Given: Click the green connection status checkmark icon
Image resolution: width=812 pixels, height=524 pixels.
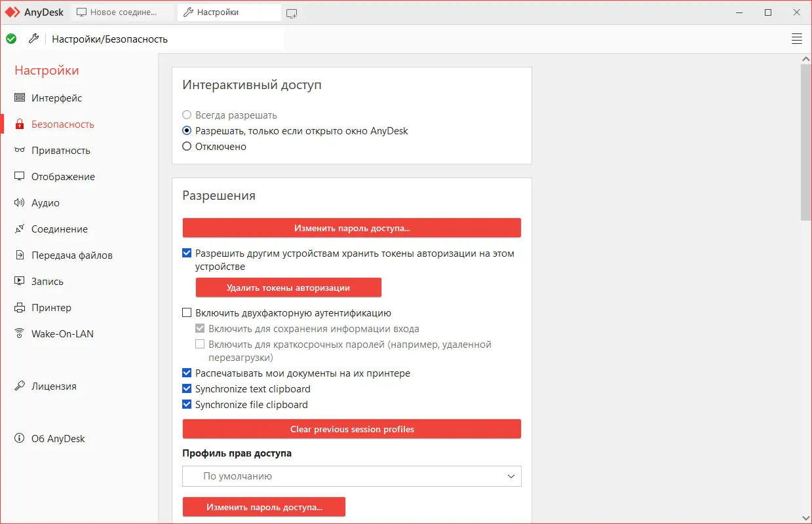Looking at the screenshot, I should (11, 39).
